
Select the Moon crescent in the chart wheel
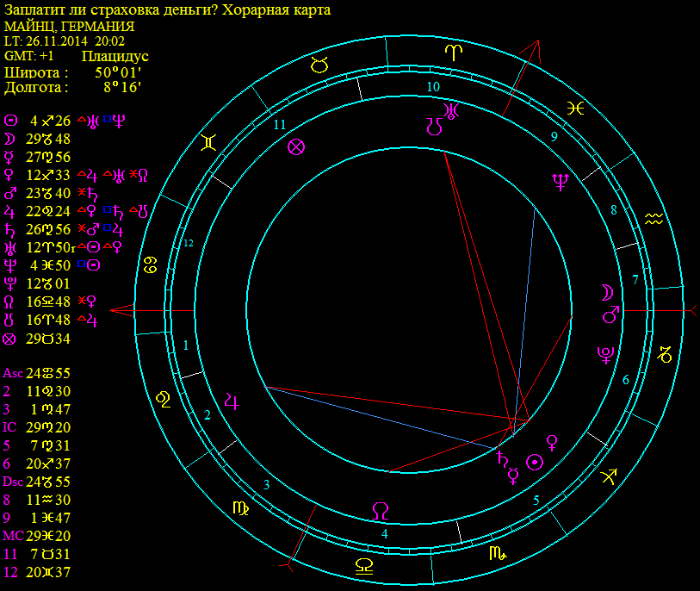pos(608,290)
